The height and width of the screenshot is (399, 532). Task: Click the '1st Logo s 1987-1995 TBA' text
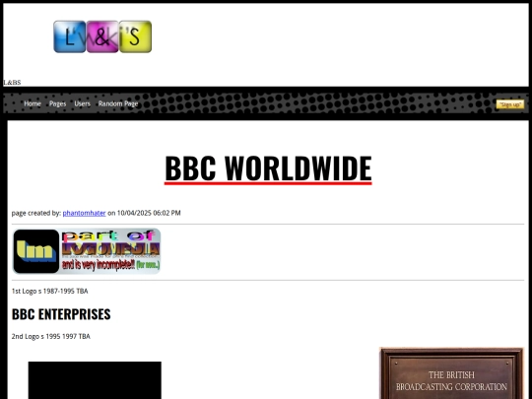[x=50, y=291]
